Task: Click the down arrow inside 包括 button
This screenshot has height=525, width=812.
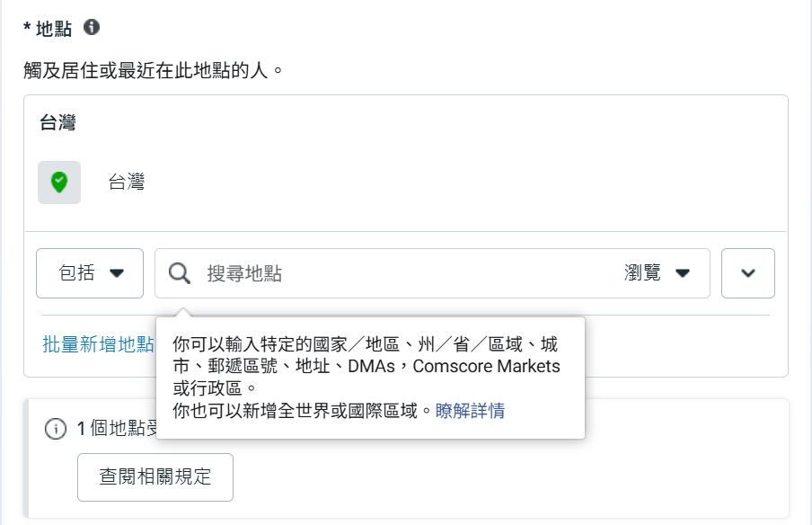Action: click(x=117, y=273)
